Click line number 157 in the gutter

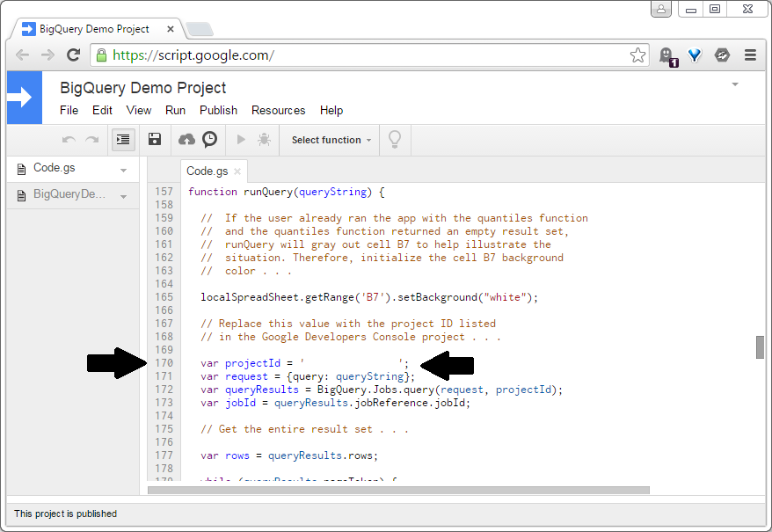(x=164, y=192)
